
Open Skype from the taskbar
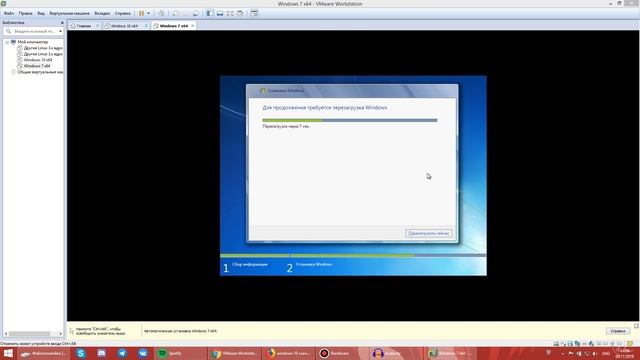[x=81, y=353]
